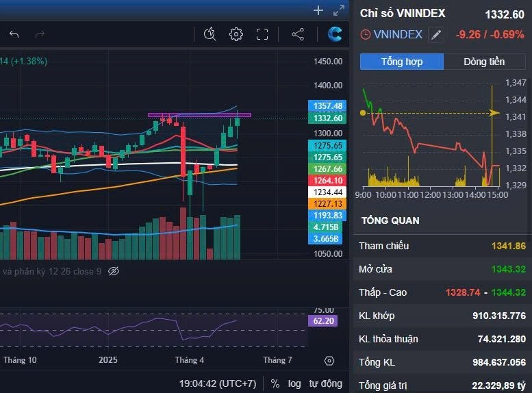Click the blue C logo icon
This screenshot has height=393, width=532.
click(x=335, y=34)
